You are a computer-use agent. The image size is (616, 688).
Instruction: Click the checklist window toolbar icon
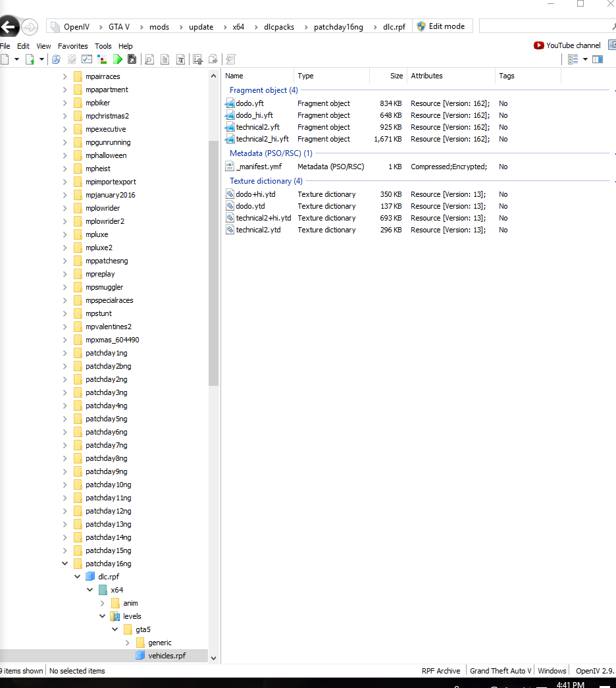(x=87, y=59)
